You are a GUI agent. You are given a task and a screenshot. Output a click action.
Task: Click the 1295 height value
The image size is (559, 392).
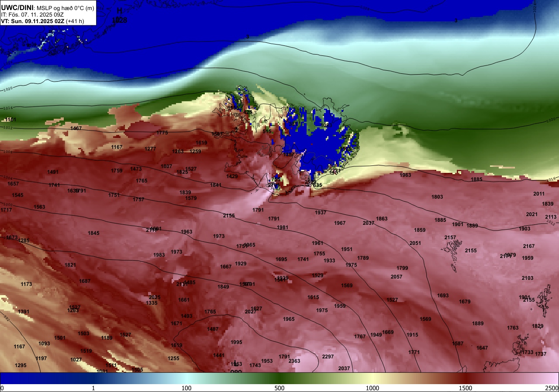pyautogui.click(x=21, y=365)
